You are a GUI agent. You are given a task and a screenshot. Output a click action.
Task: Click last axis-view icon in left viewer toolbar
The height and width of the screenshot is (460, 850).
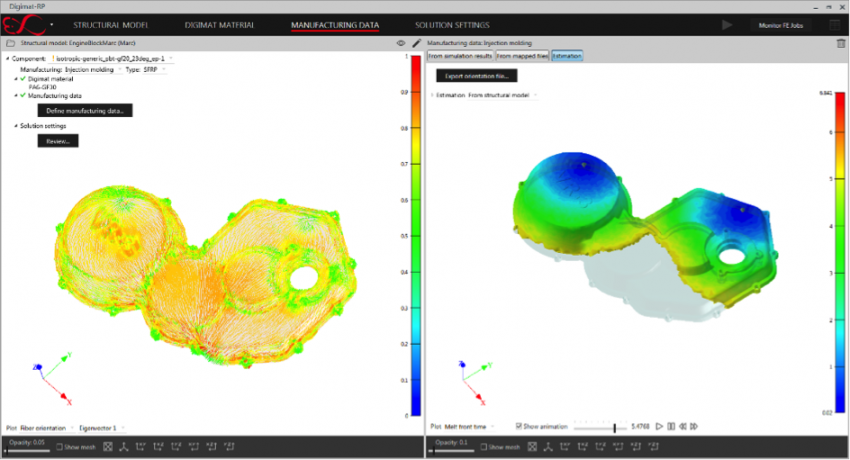coord(229,446)
